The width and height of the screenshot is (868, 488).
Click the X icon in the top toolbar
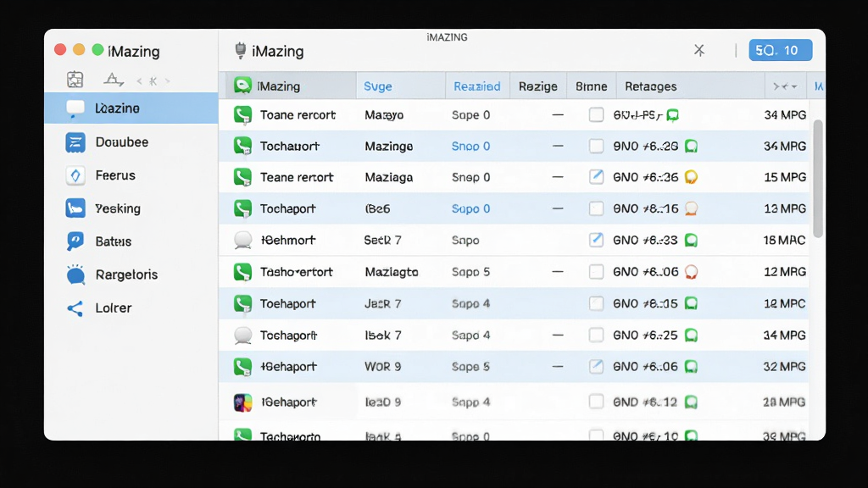pos(699,50)
